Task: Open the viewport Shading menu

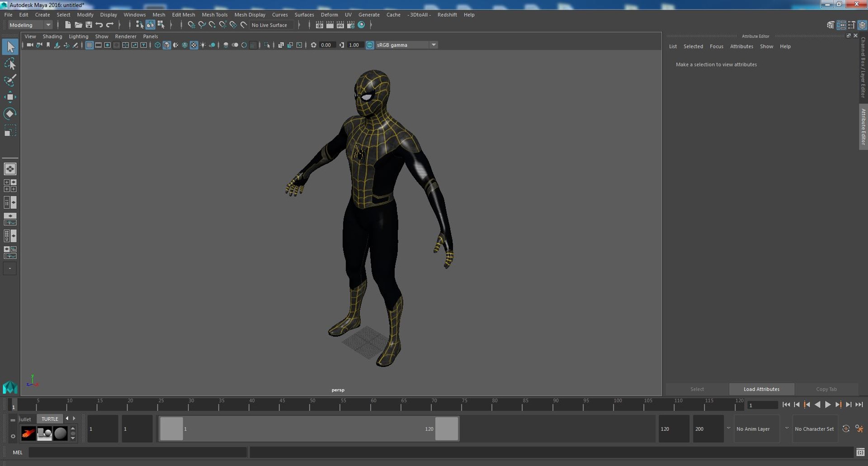Action: click(x=52, y=36)
